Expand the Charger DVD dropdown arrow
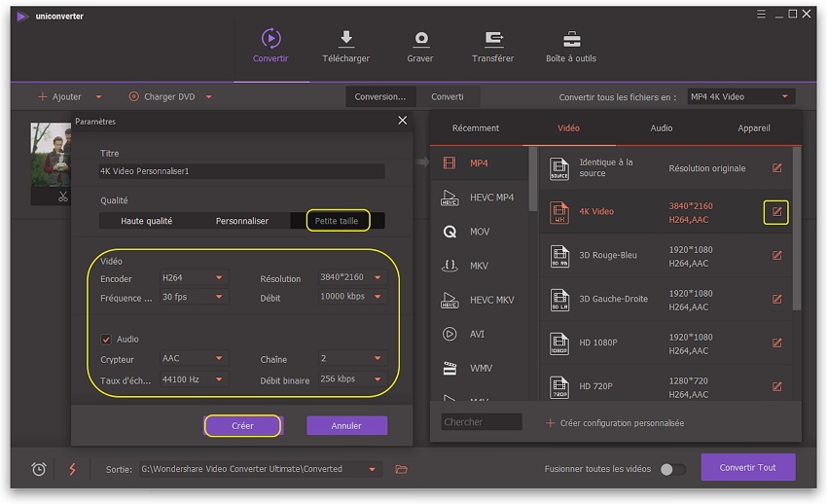 click(x=209, y=97)
